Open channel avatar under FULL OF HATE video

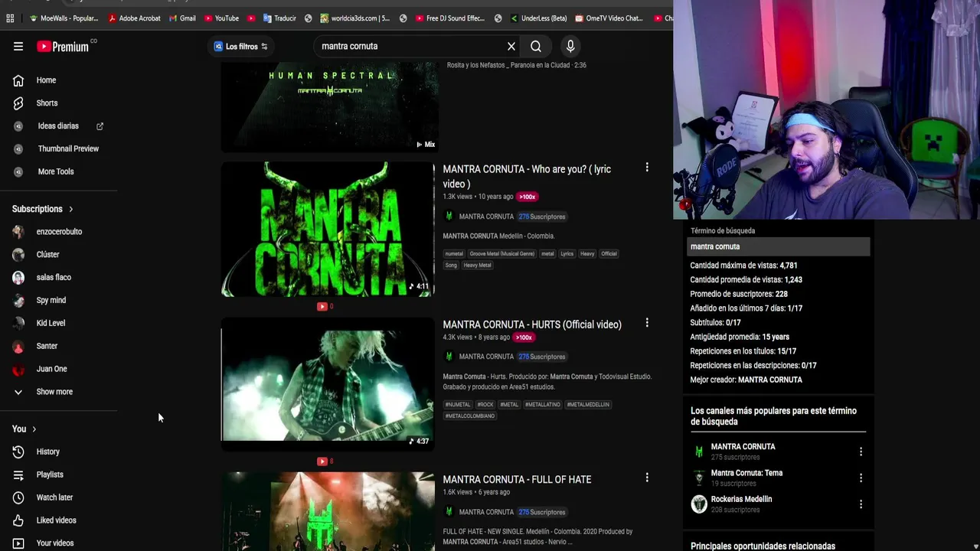[449, 512]
